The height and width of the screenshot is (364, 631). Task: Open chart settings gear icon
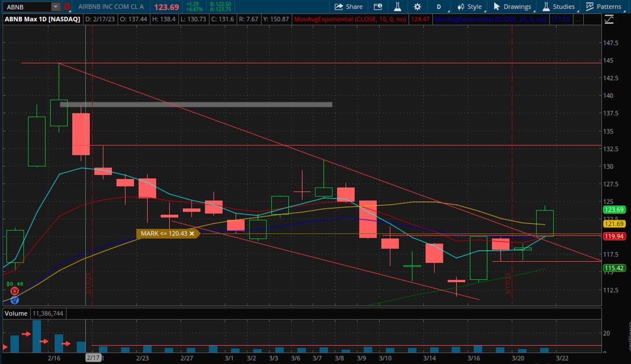click(x=417, y=6)
